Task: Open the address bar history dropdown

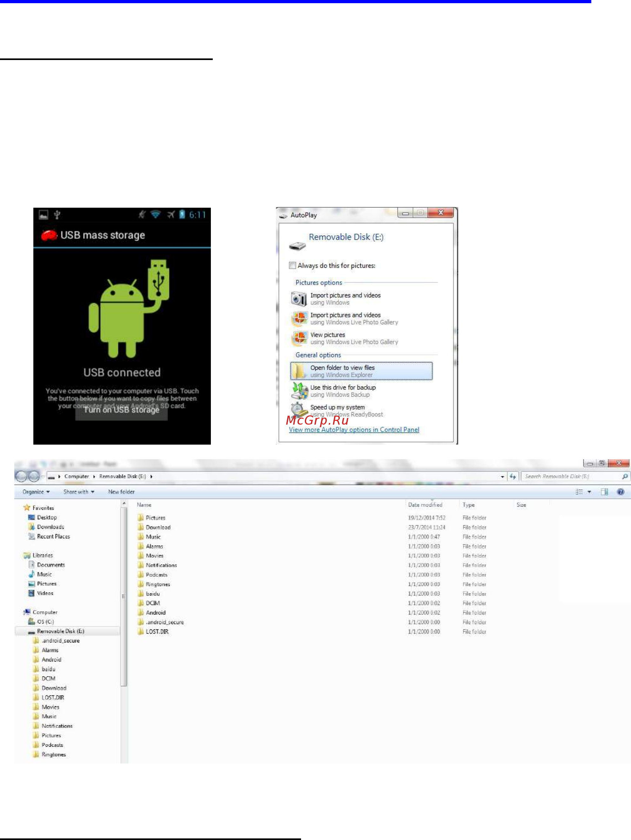Action: [502, 477]
